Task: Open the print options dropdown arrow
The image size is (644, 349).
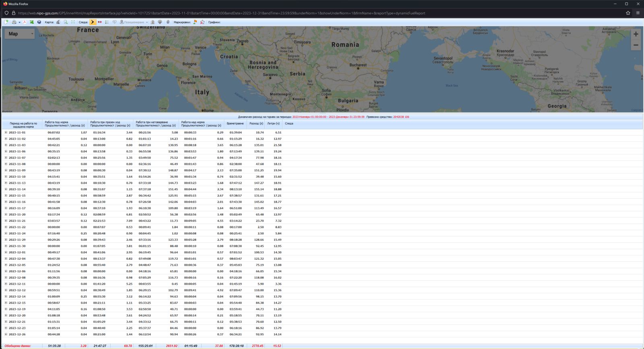Action: click(19, 23)
